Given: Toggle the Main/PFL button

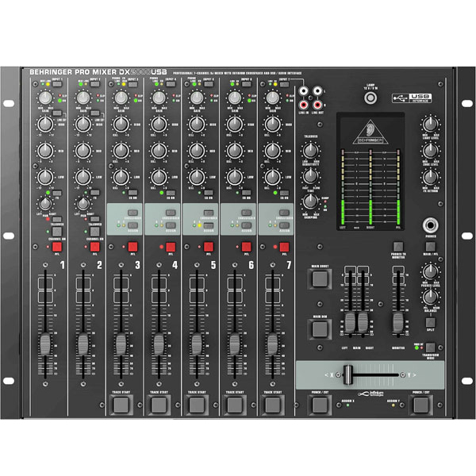Looking at the screenshot, I should [x=430, y=247].
